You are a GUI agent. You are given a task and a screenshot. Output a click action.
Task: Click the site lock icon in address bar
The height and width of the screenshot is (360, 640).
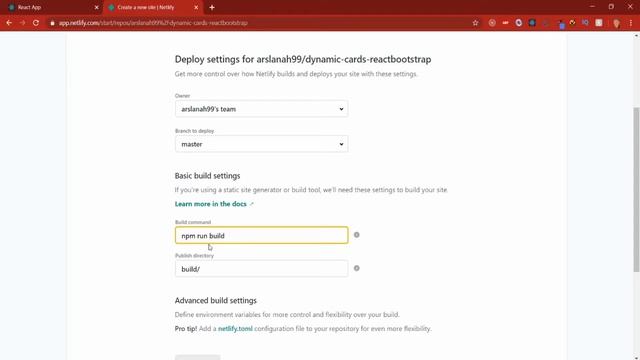[x=52, y=23]
